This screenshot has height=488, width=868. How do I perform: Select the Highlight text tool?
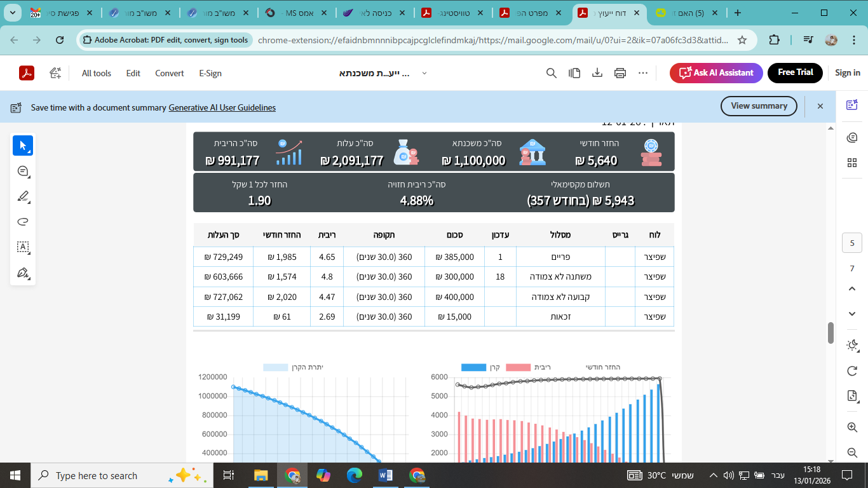23,196
